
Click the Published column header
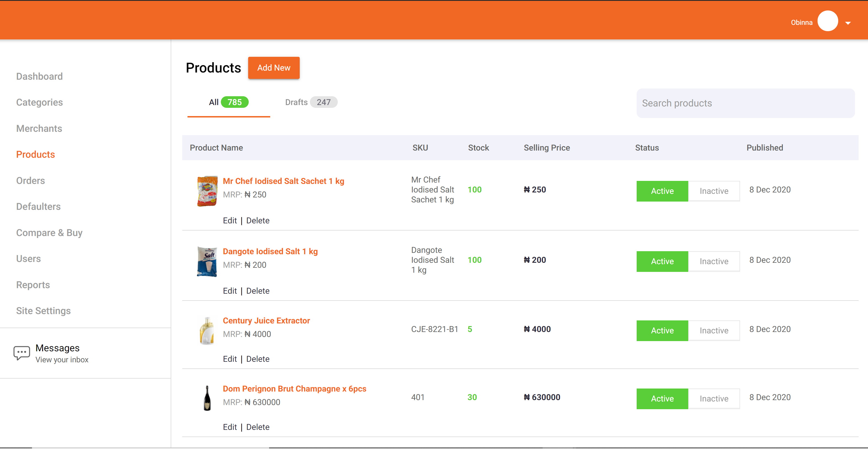(765, 148)
